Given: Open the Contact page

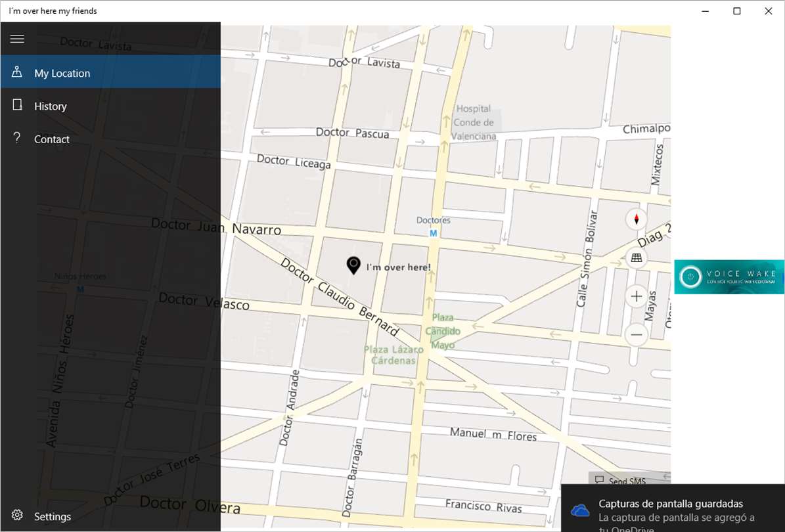Looking at the screenshot, I should [110, 139].
